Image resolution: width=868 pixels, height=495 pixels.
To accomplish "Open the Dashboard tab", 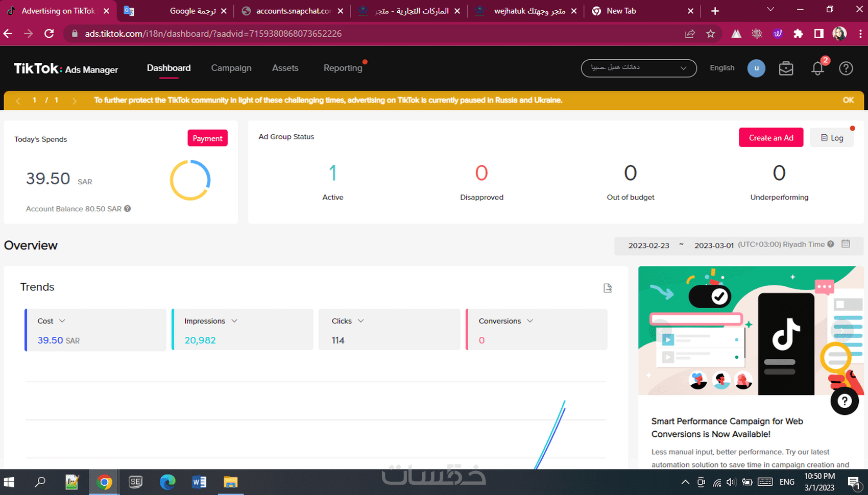I will point(169,68).
